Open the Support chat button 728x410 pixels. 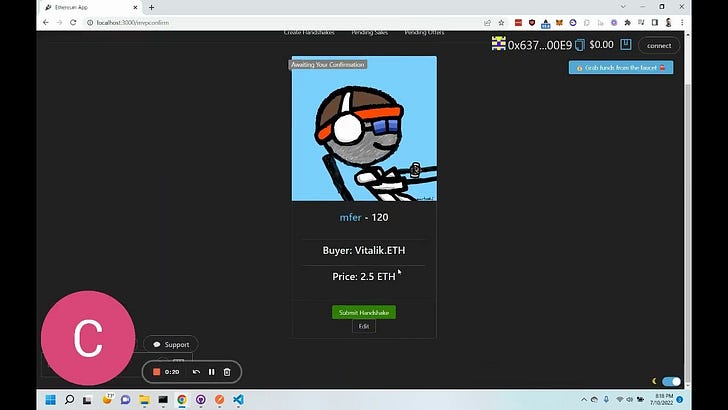tap(171, 345)
